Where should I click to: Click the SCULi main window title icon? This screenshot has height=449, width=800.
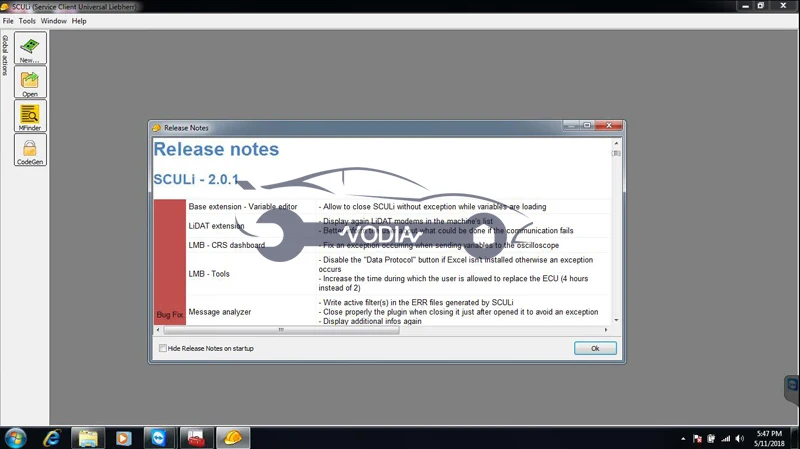coord(5,7)
